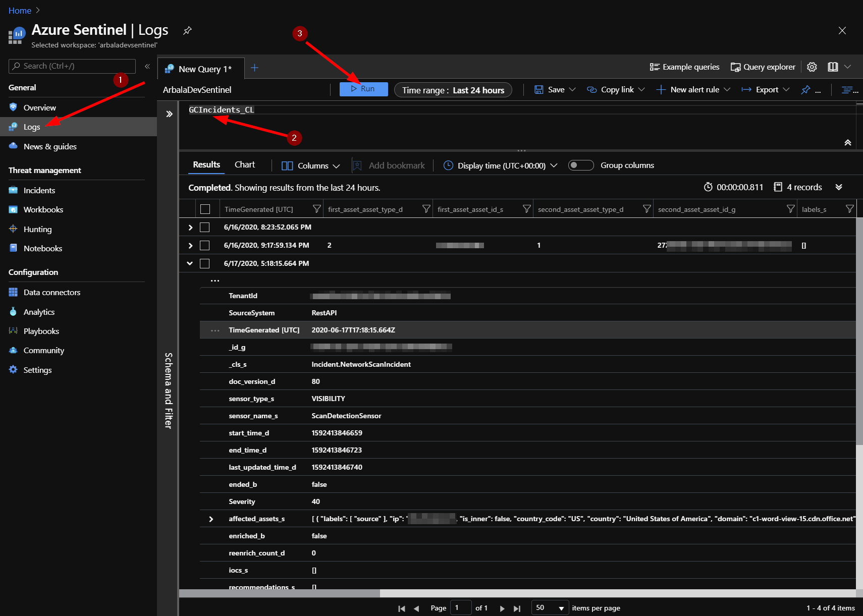The width and height of the screenshot is (863, 616).
Task: Go to the last results page
Action: click(x=517, y=608)
